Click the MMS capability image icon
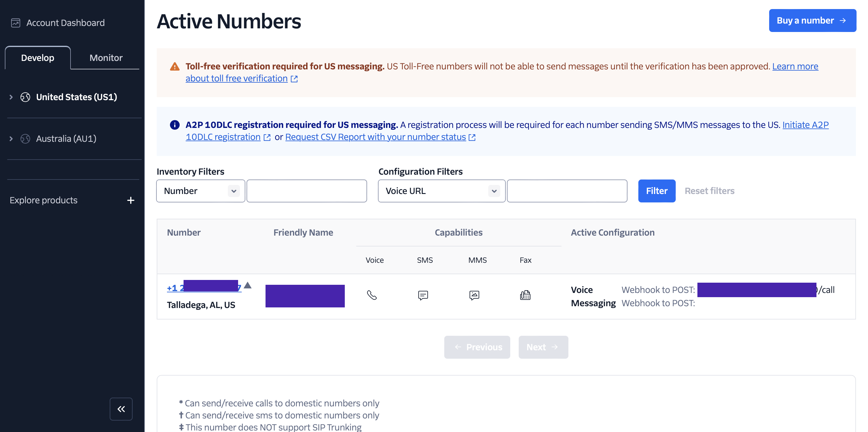Image resolution: width=868 pixels, height=432 pixels. pos(474,295)
